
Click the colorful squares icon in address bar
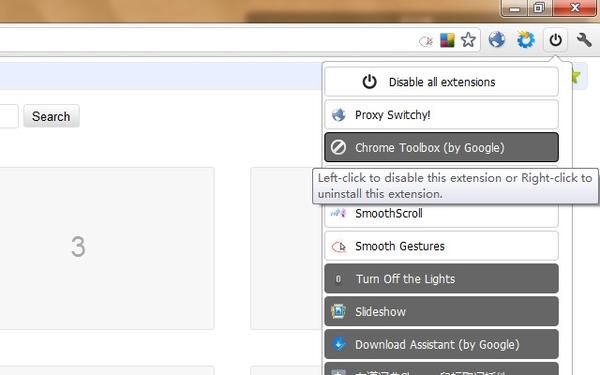coord(447,40)
